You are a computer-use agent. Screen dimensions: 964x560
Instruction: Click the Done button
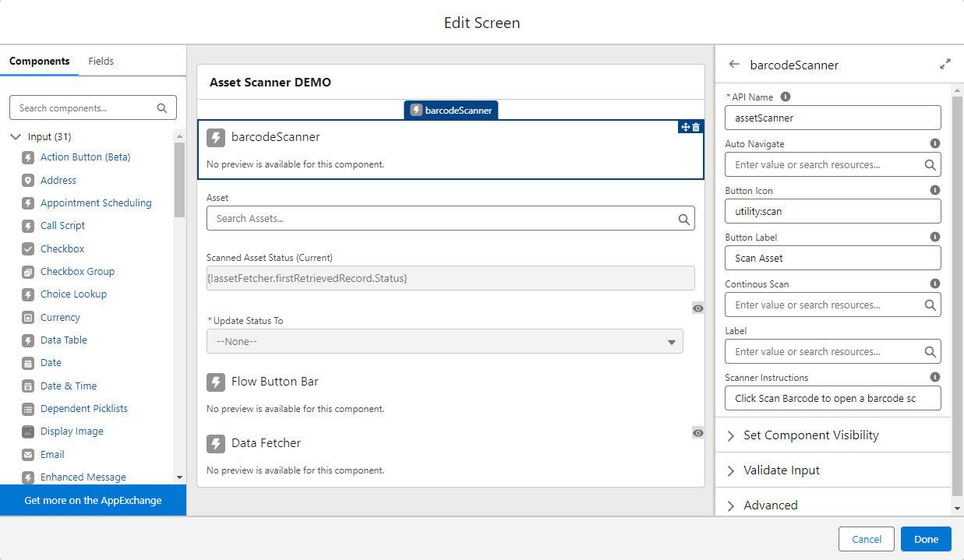pos(926,539)
